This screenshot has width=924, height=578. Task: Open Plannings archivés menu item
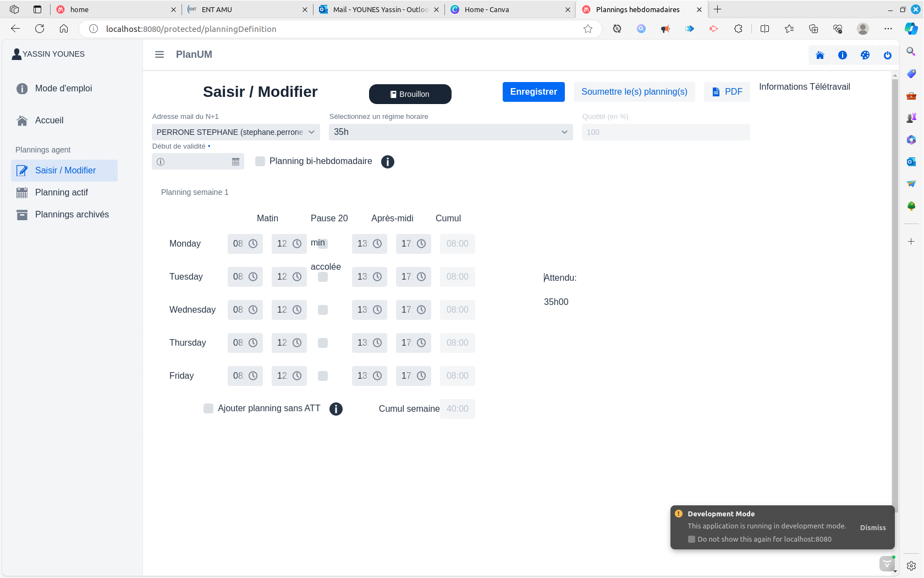64,215
